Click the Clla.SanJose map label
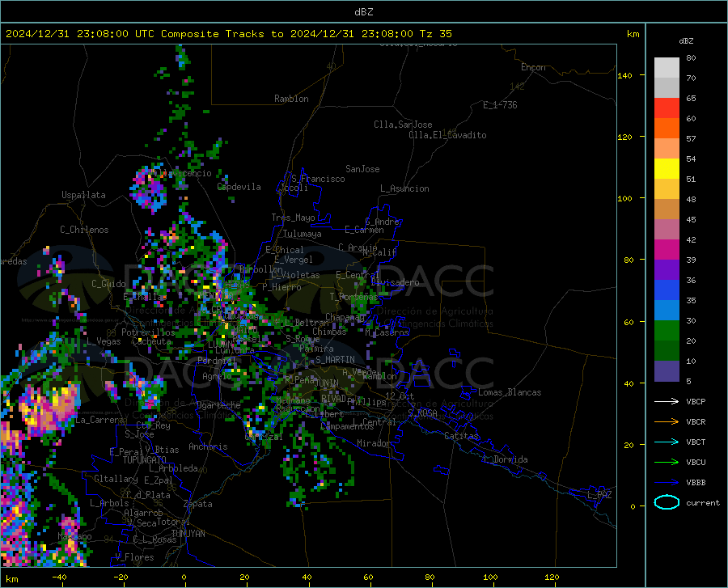 pyautogui.click(x=403, y=125)
